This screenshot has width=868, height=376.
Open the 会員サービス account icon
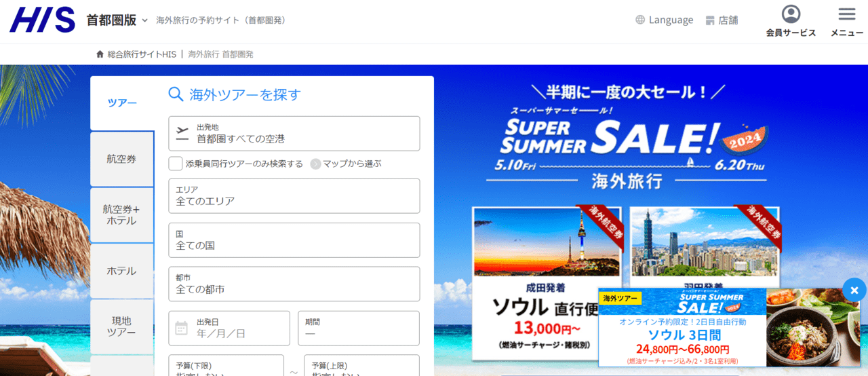pyautogui.click(x=791, y=14)
